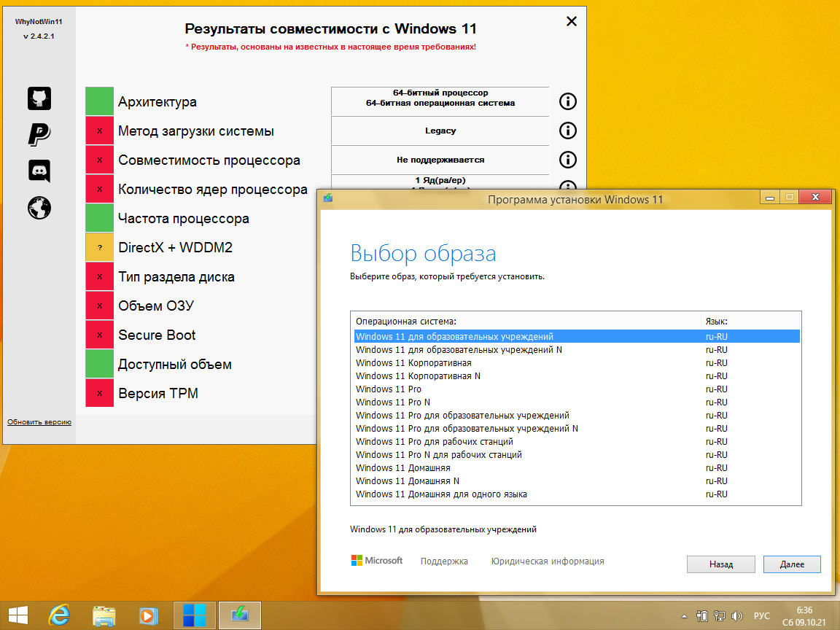
Task: Open the GitHub icon in WhyNotWin11 sidebar
Action: (39, 98)
